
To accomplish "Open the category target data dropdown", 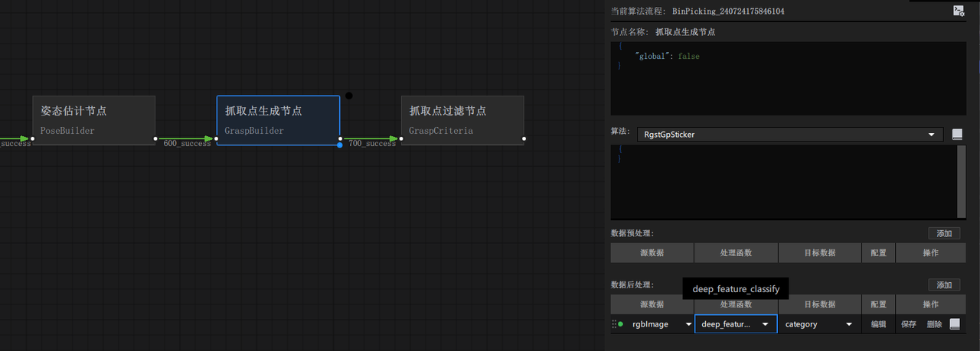I will point(818,324).
